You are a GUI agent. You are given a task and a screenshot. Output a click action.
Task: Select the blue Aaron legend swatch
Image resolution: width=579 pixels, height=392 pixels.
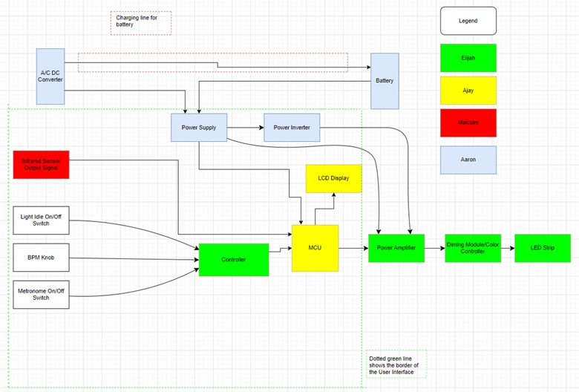click(468, 159)
